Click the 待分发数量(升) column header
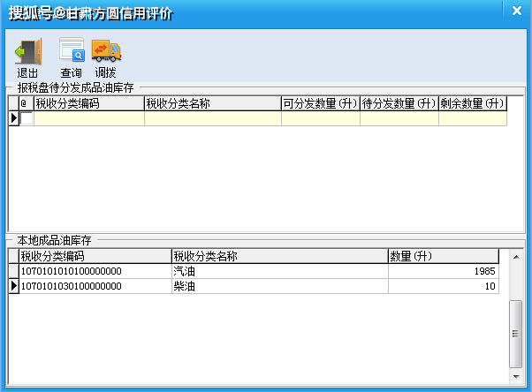This screenshot has width=532, height=392. [x=399, y=103]
